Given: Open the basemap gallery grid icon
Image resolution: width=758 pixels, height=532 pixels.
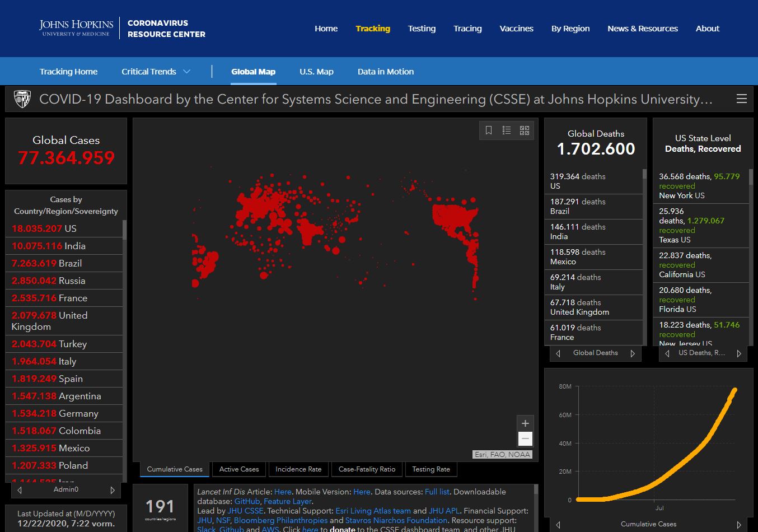Looking at the screenshot, I should coord(525,130).
